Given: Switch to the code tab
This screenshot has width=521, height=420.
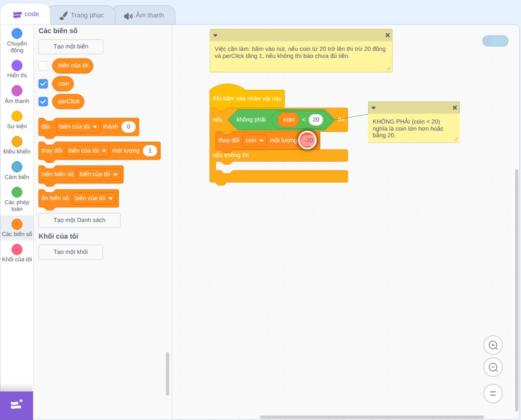Looking at the screenshot, I should [26, 14].
